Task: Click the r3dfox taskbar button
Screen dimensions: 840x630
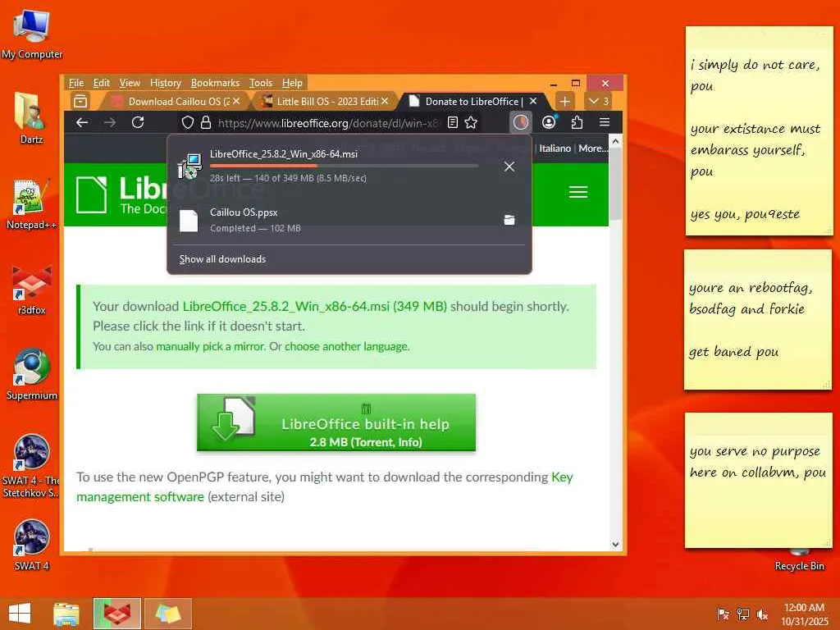Action: click(116, 614)
